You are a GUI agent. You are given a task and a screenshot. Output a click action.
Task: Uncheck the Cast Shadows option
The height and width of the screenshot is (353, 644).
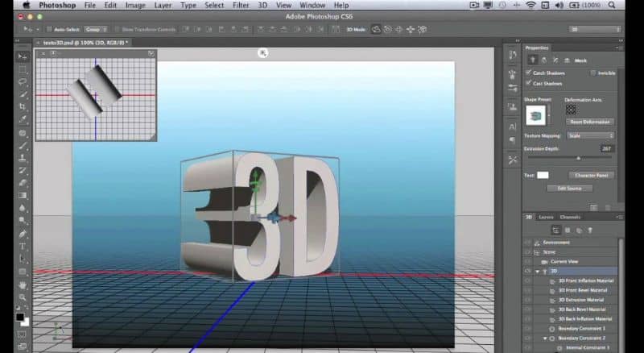tap(529, 82)
